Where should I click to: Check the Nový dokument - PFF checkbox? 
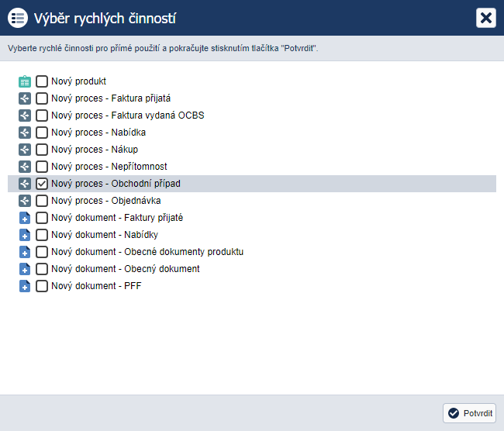[x=42, y=286]
